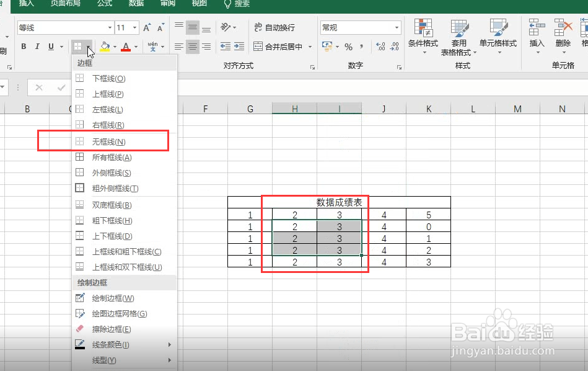Open the font color dropdown arrow
The width and height of the screenshot is (588, 371).
coord(136,47)
